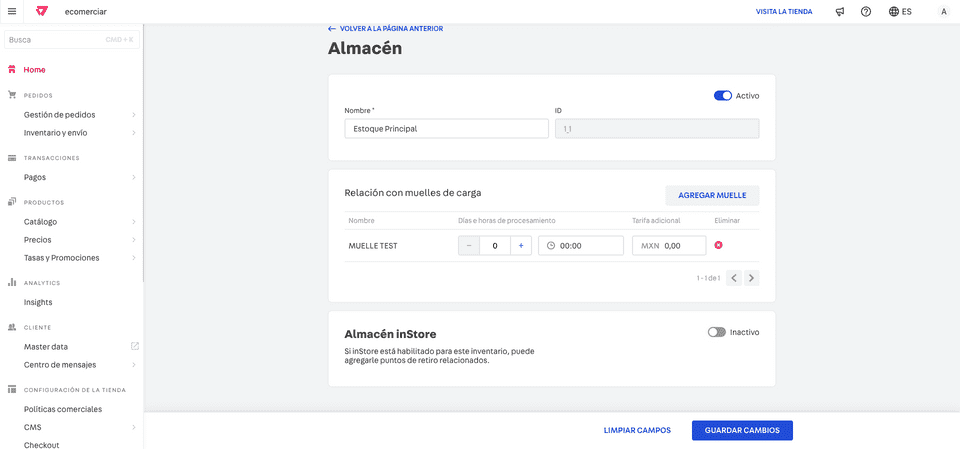This screenshot has width=960, height=449.
Task: Open Insights in the sidebar
Action: coord(38,302)
